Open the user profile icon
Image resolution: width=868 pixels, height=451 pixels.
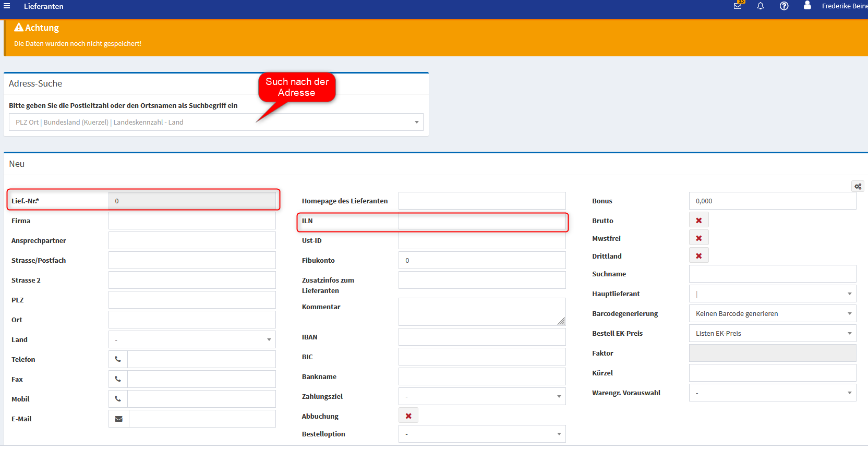click(807, 6)
